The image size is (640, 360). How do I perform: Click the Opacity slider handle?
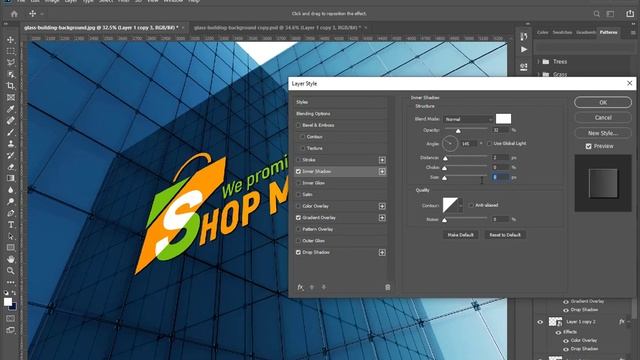pos(458,131)
